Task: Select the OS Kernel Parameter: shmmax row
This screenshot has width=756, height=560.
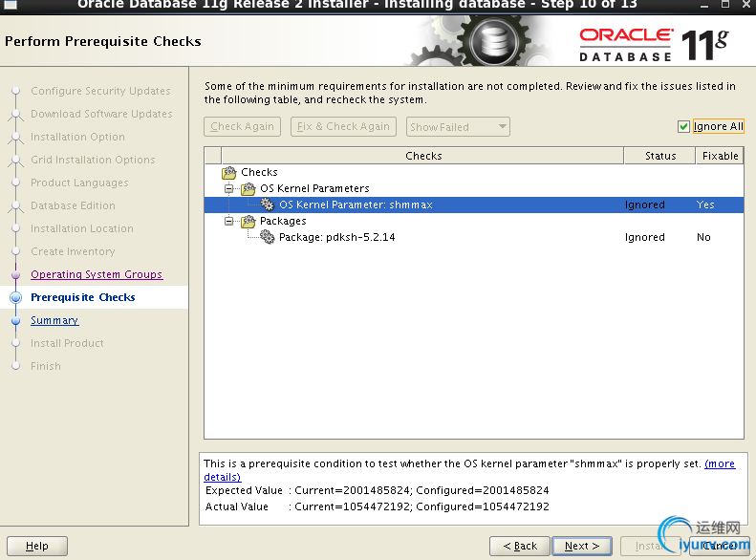Action: (473, 205)
